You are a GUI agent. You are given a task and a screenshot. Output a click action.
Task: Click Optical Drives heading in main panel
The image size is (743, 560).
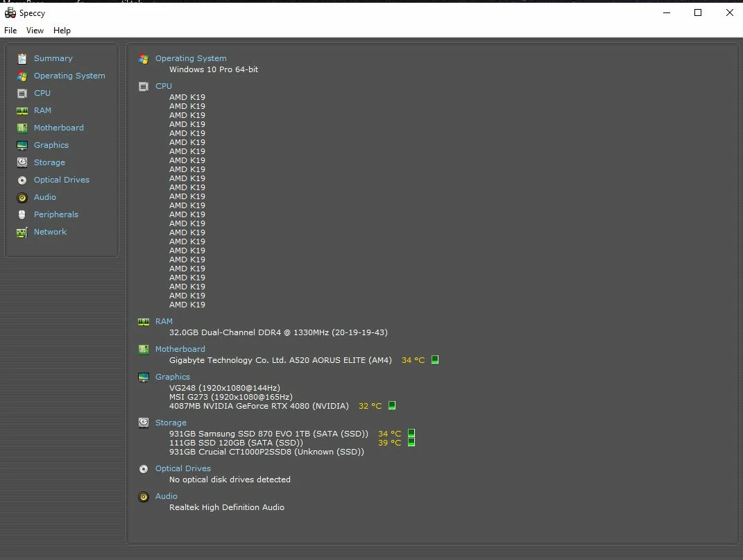point(183,468)
